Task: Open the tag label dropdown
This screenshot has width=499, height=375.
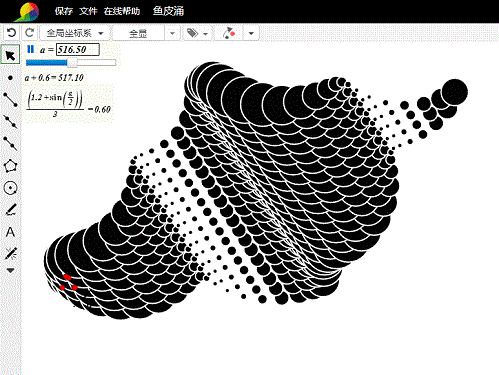Action: click(197, 33)
